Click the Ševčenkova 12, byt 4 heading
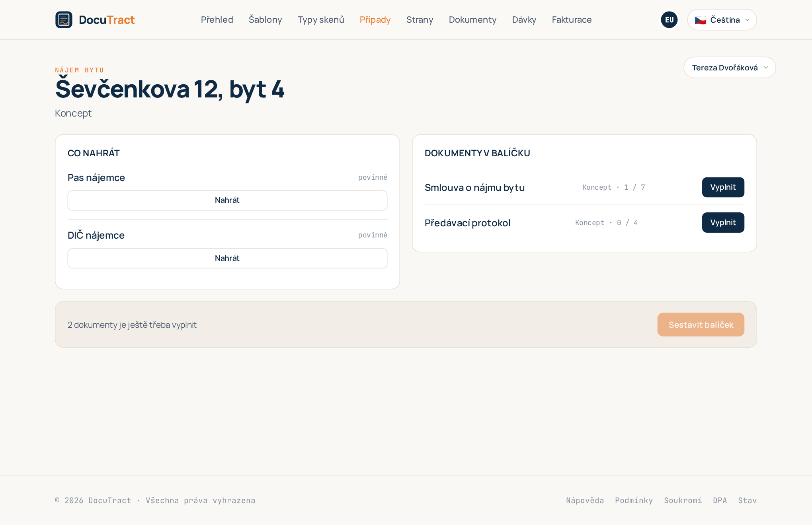The height and width of the screenshot is (525, 812). coord(170,89)
